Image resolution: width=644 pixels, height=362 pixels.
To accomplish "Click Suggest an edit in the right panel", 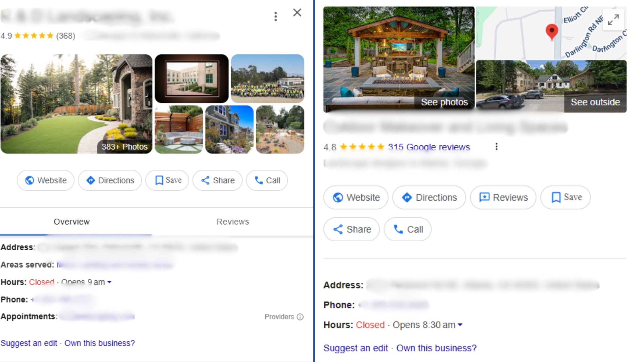I will coord(356,348).
